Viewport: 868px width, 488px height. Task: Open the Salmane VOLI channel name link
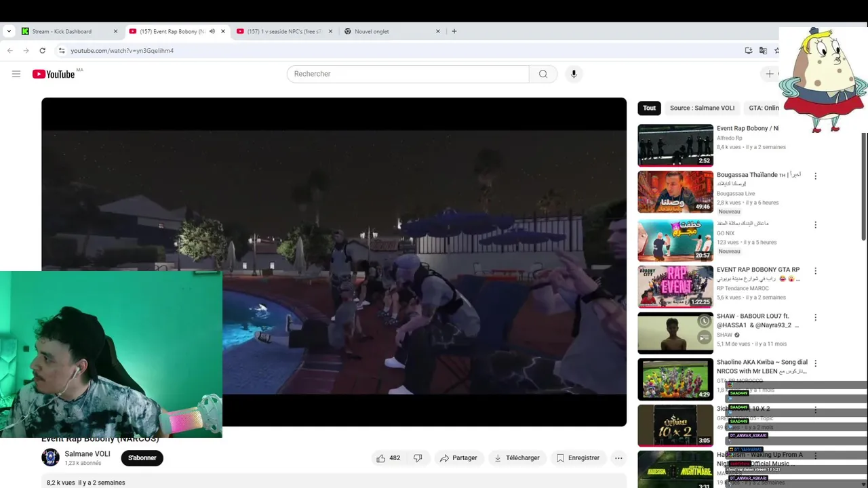coord(87,454)
